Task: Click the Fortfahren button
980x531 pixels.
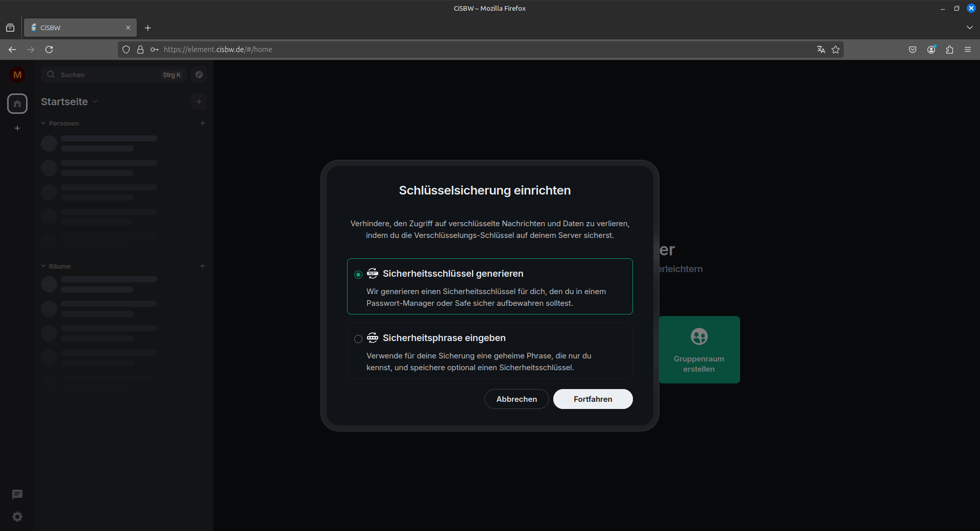Action: (x=592, y=399)
